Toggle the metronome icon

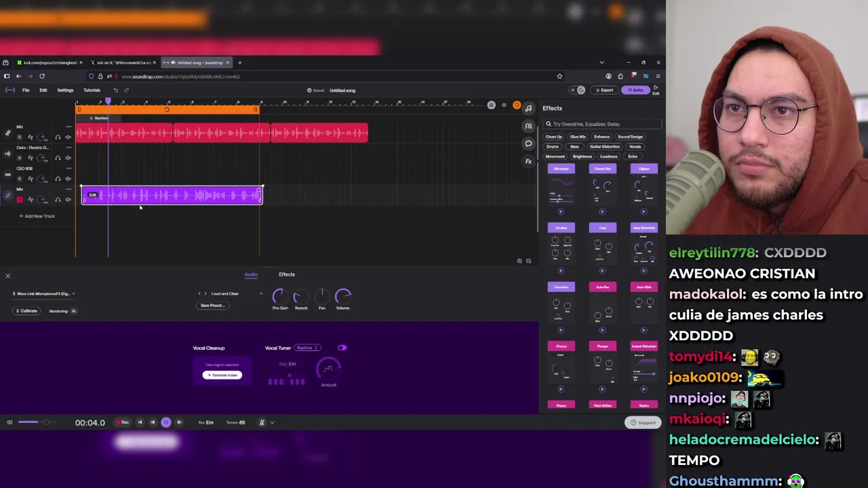(x=262, y=422)
